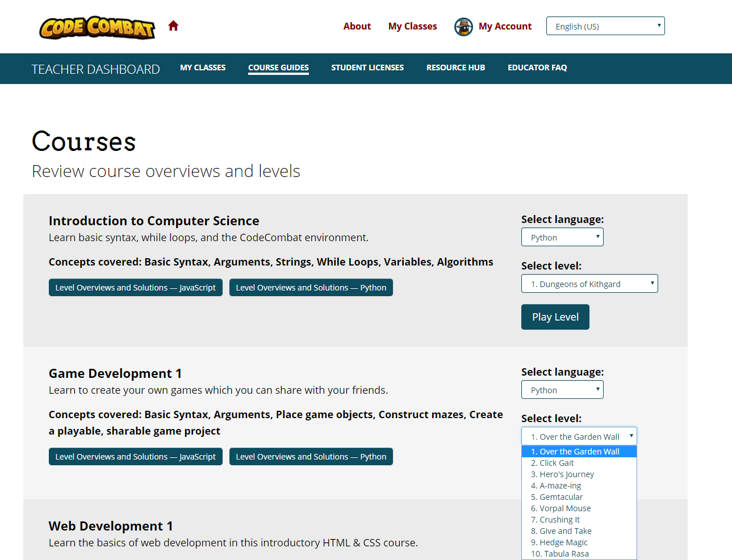Switch to the COURSE GUIDES tab
732x560 pixels.
coord(278,68)
